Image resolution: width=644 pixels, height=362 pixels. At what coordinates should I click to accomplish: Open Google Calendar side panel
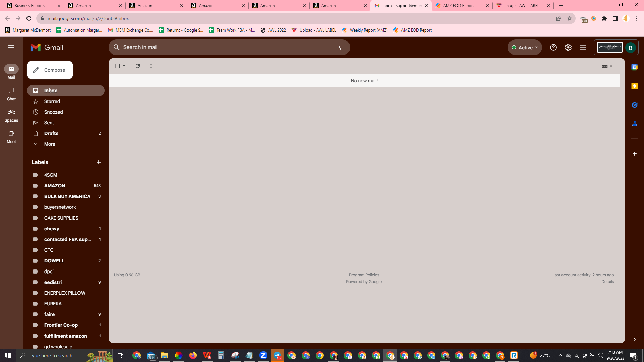point(635,67)
